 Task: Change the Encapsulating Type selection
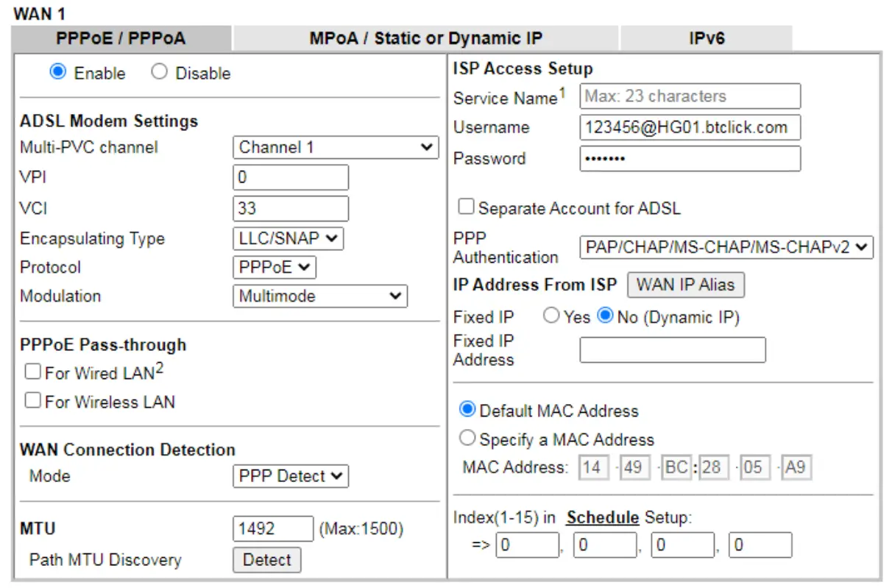click(x=289, y=238)
